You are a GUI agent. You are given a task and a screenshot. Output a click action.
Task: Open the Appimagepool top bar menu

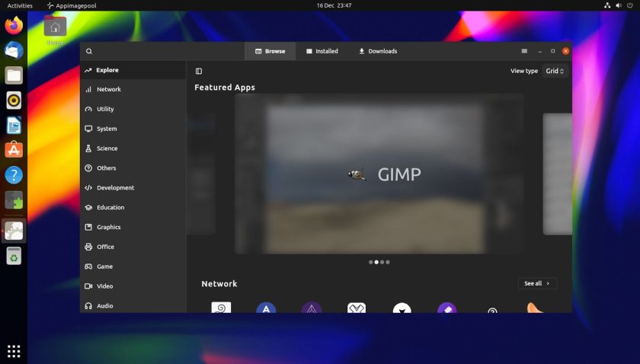coord(72,5)
